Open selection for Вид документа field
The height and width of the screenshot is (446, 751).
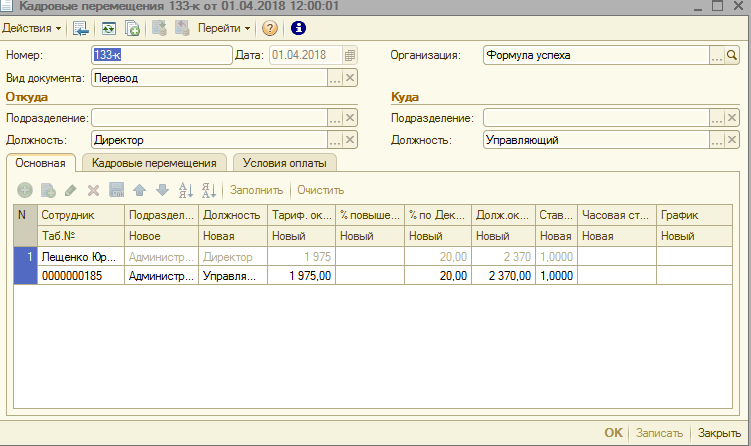click(335, 77)
